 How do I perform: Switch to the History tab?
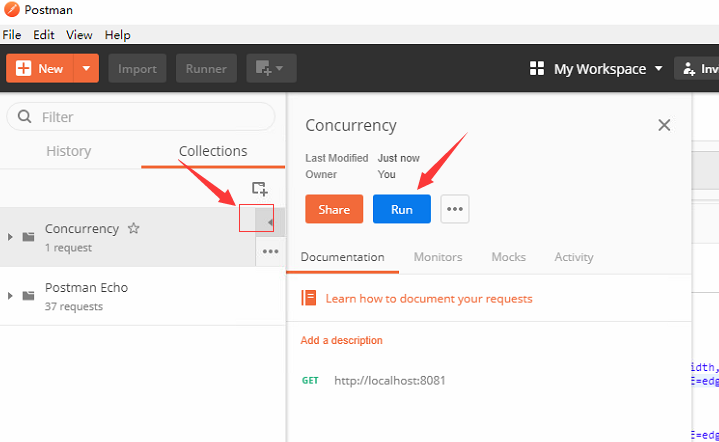click(68, 151)
